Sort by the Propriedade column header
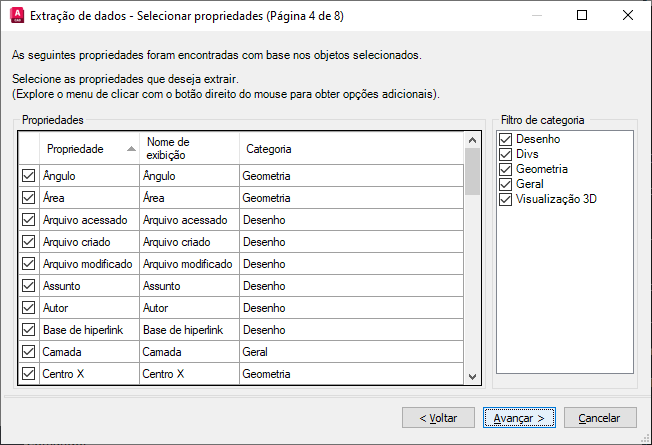652x445 pixels. click(x=75, y=149)
